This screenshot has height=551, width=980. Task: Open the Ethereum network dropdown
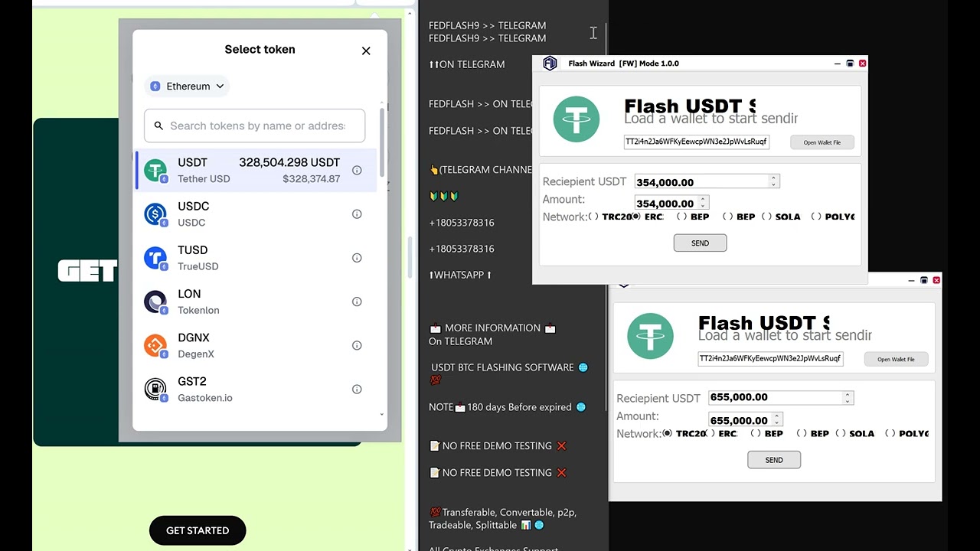(188, 86)
